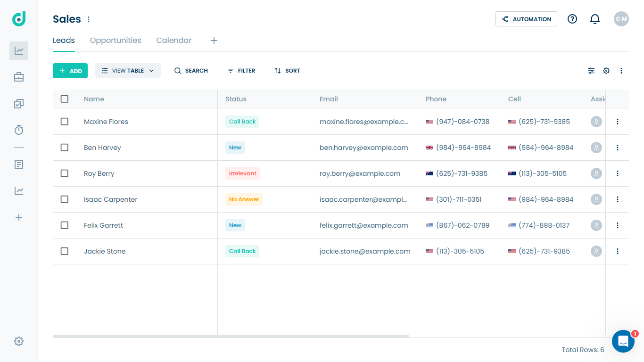This screenshot has width=644, height=362.
Task: Open row menu for Roy Berry
Action: click(618, 173)
